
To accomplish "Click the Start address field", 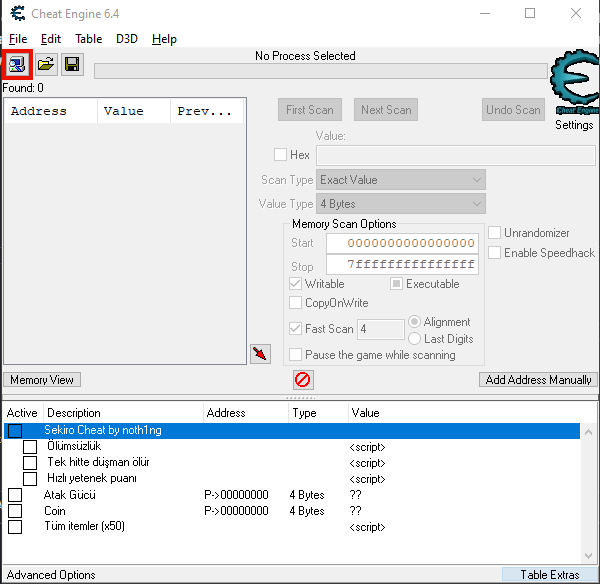I will (x=402, y=243).
